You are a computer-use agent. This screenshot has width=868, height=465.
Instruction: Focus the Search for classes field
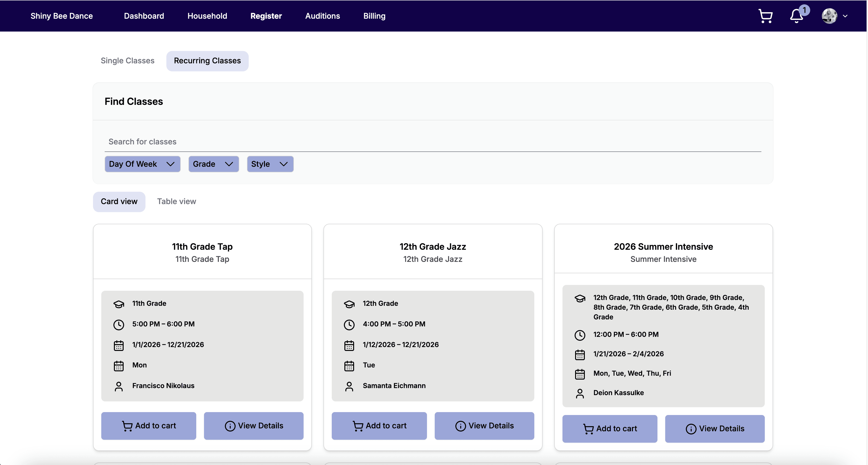pos(433,142)
